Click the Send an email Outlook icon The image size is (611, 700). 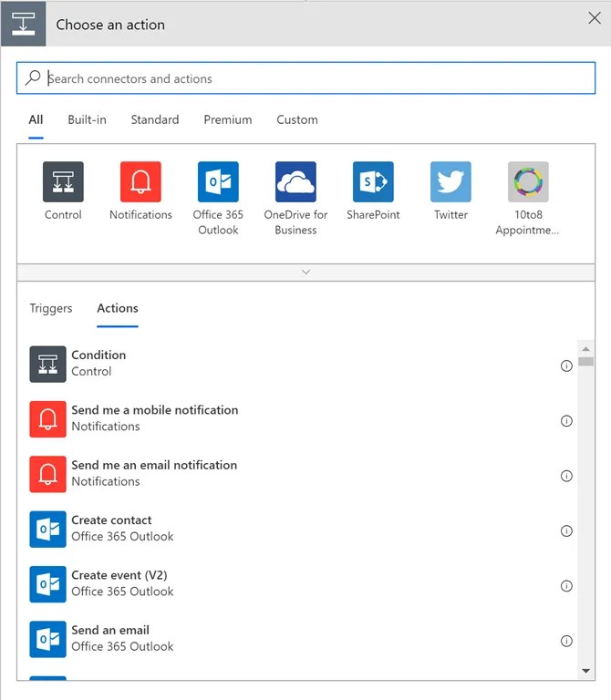tap(47, 639)
